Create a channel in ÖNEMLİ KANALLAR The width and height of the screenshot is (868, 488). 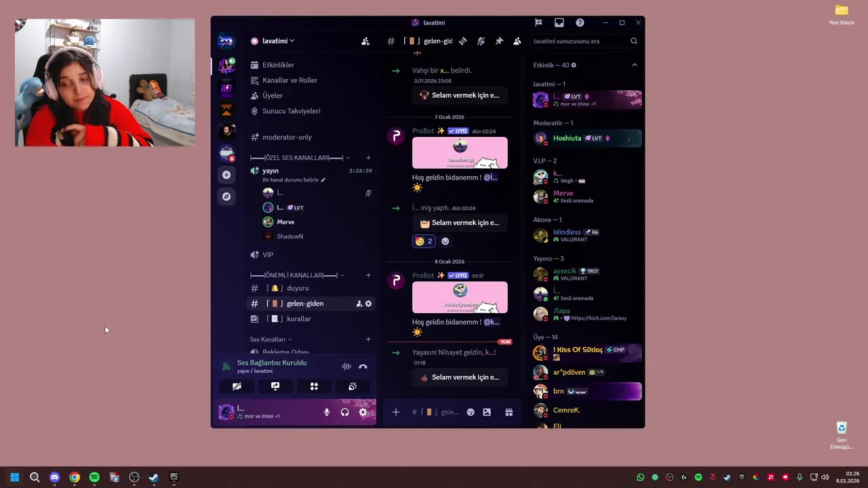click(368, 275)
